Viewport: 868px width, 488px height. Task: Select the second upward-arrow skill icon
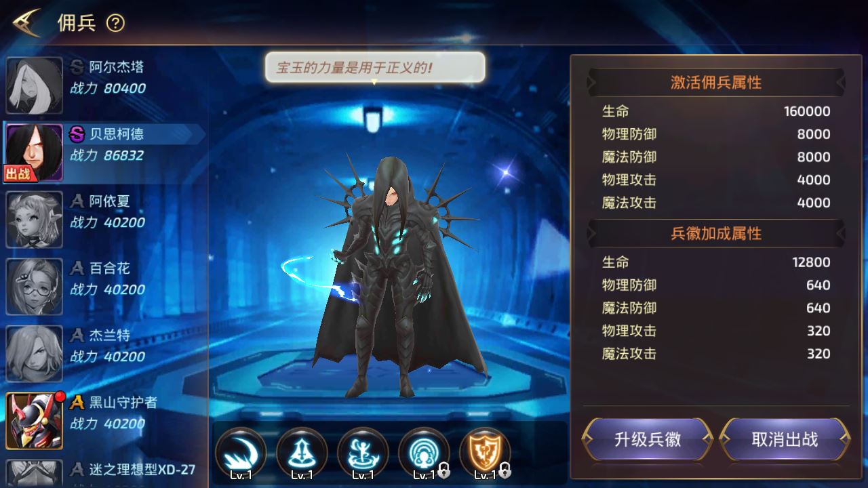[x=302, y=453]
